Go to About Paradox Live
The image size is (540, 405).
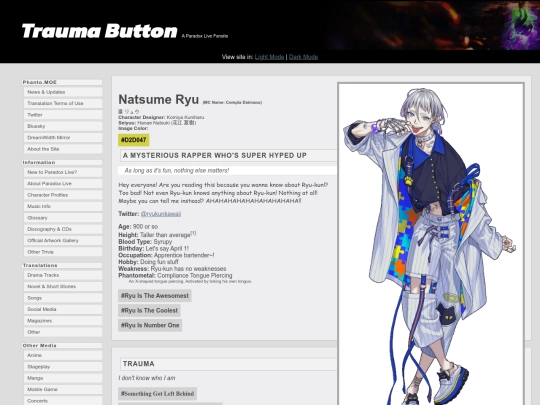[x=63, y=184]
